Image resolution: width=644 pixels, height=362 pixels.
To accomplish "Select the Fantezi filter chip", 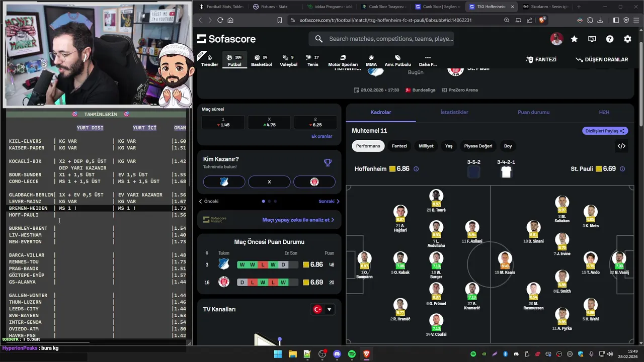I will click(399, 146).
